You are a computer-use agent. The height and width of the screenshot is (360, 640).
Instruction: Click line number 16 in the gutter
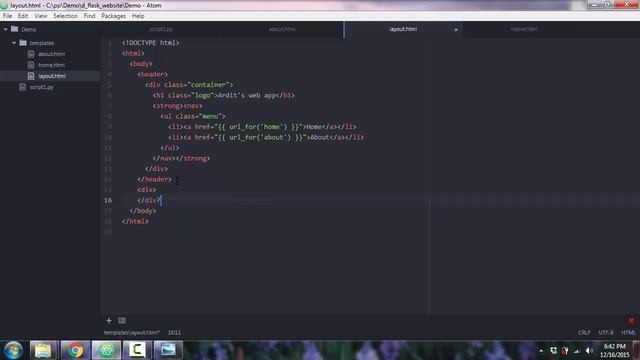tap(108, 200)
